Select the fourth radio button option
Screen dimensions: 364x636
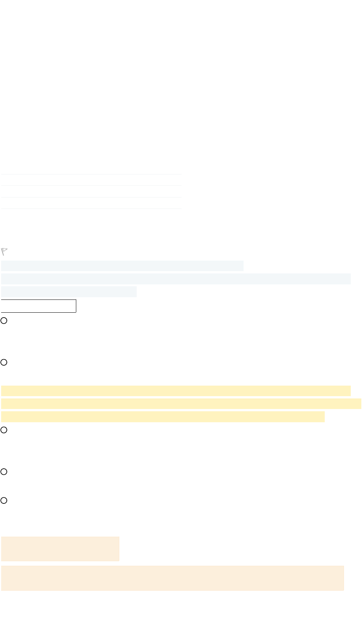(x=4, y=471)
